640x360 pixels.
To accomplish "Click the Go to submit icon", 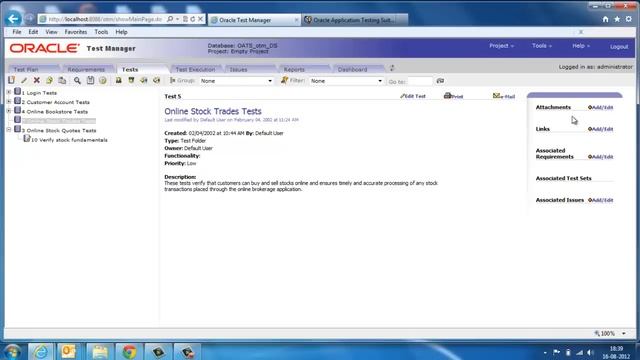I will click(x=440, y=81).
